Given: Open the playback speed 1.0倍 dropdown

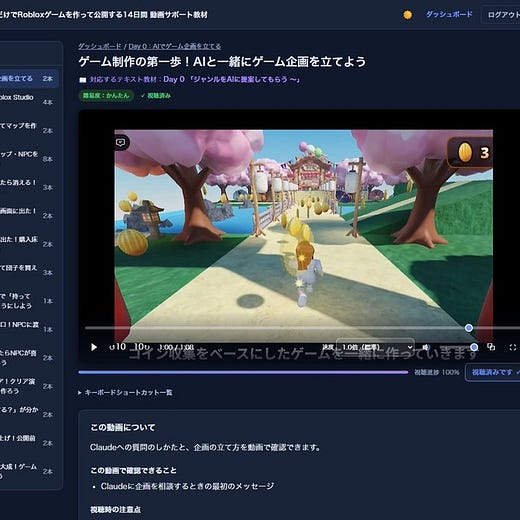Looking at the screenshot, I should [376, 347].
